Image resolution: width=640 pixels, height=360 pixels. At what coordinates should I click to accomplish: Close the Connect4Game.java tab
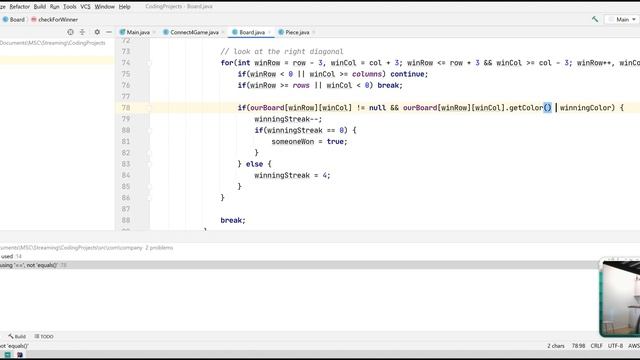pos(223,32)
